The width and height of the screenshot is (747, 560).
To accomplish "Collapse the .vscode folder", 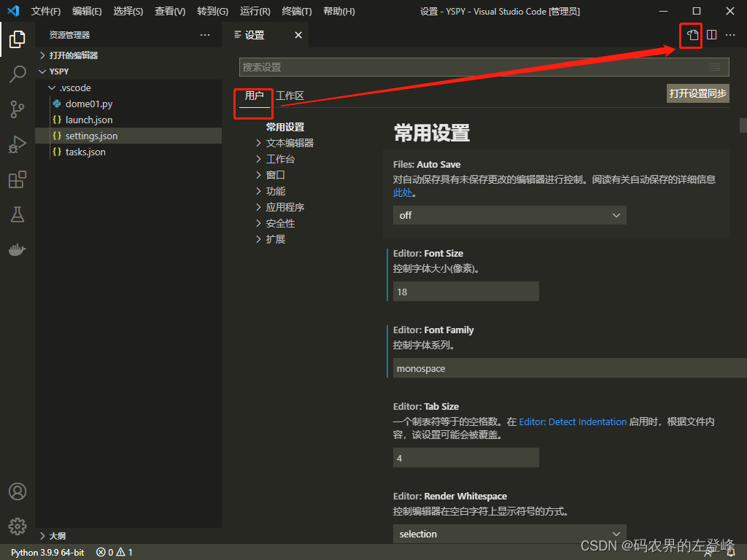I will 52,87.
